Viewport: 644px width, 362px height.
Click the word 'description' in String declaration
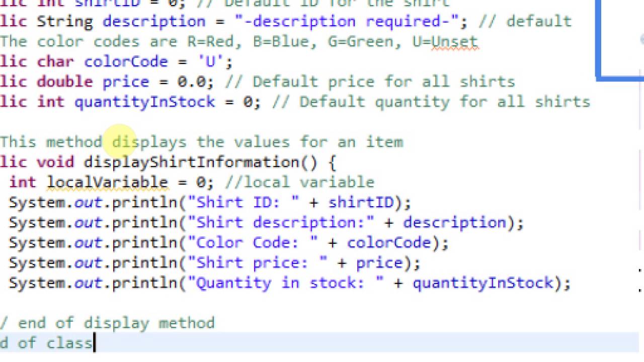[x=154, y=22]
